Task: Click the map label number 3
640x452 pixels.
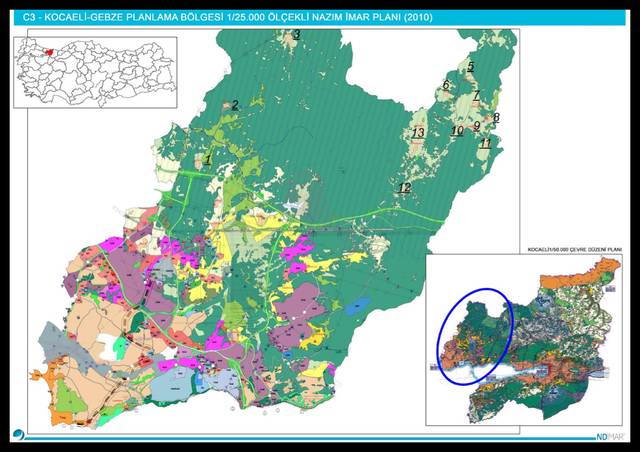Action: click(297, 34)
